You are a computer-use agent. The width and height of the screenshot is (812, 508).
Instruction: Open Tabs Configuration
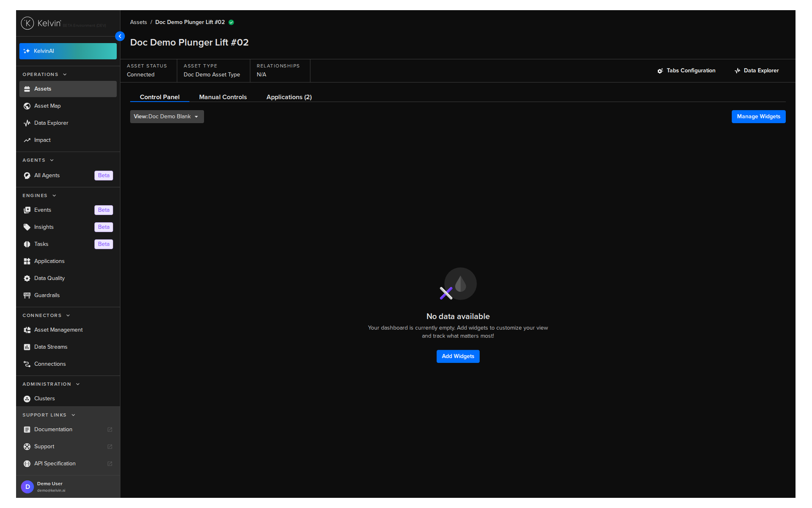[686, 71]
